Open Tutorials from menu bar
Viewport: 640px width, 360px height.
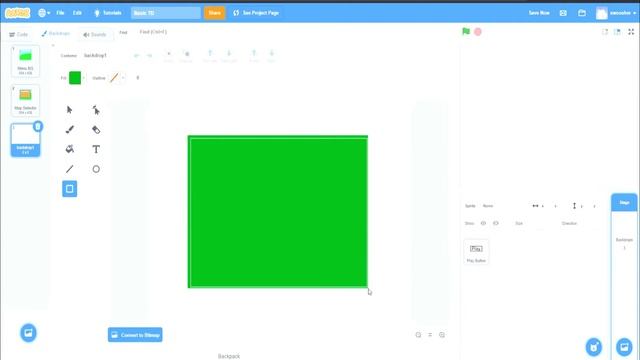coord(108,13)
